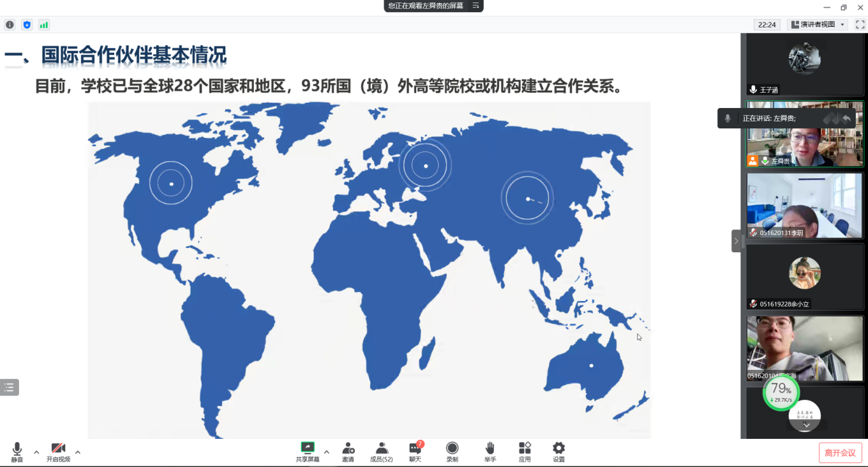Image resolution: width=868 pixels, height=467 pixels.
Task: Click the 离开会议 leave meeting button
Action: point(840,452)
